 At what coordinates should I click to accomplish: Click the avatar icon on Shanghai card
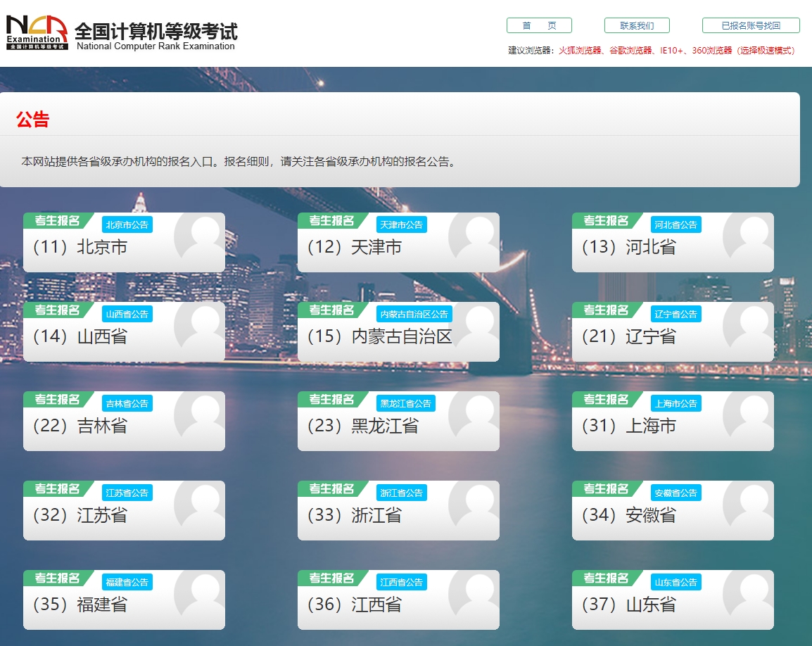pos(748,417)
